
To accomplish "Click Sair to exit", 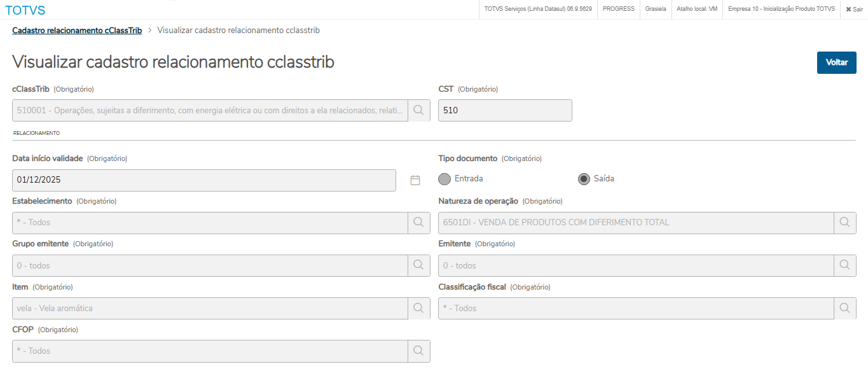I will (x=854, y=9).
